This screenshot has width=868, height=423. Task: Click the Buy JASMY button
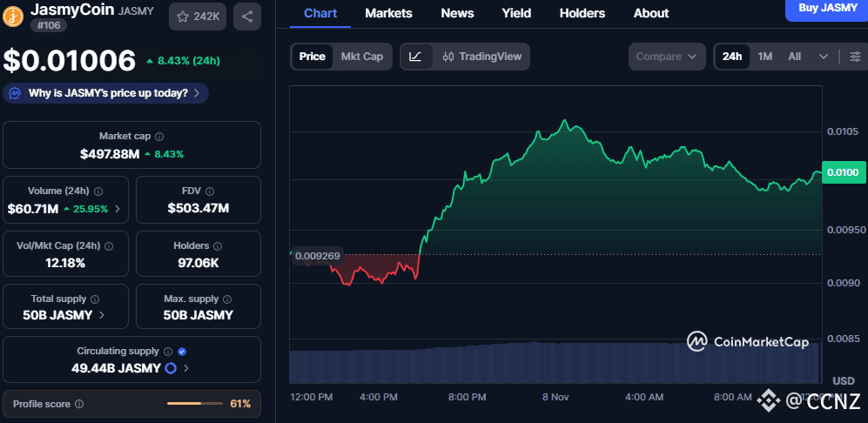click(x=826, y=8)
